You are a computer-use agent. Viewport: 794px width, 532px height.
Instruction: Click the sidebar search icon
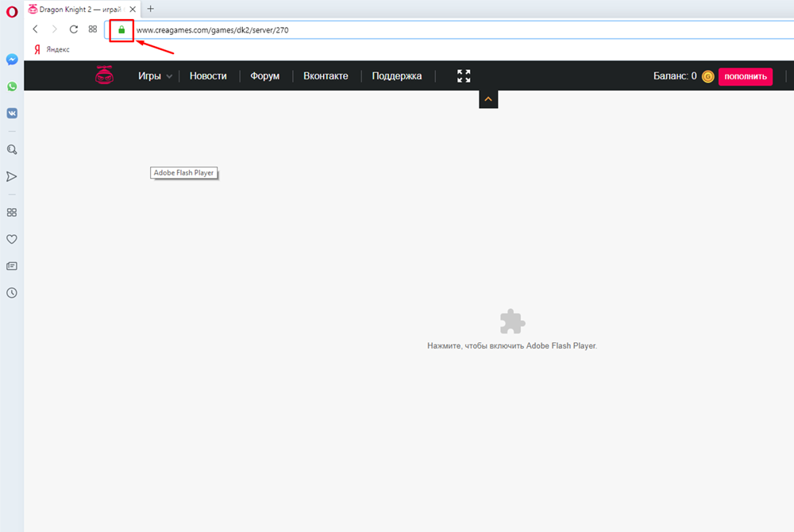[x=12, y=149]
